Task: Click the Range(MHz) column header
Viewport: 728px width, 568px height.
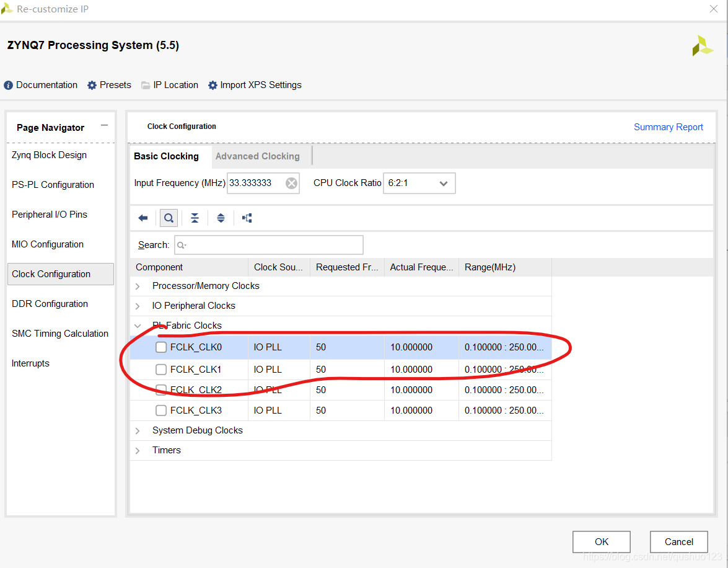Action: [x=505, y=267]
